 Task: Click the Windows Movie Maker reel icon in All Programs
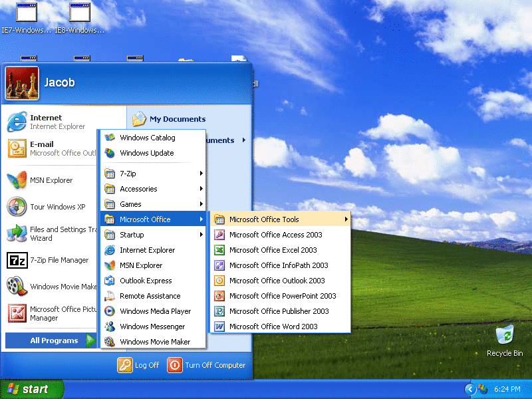(110, 342)
